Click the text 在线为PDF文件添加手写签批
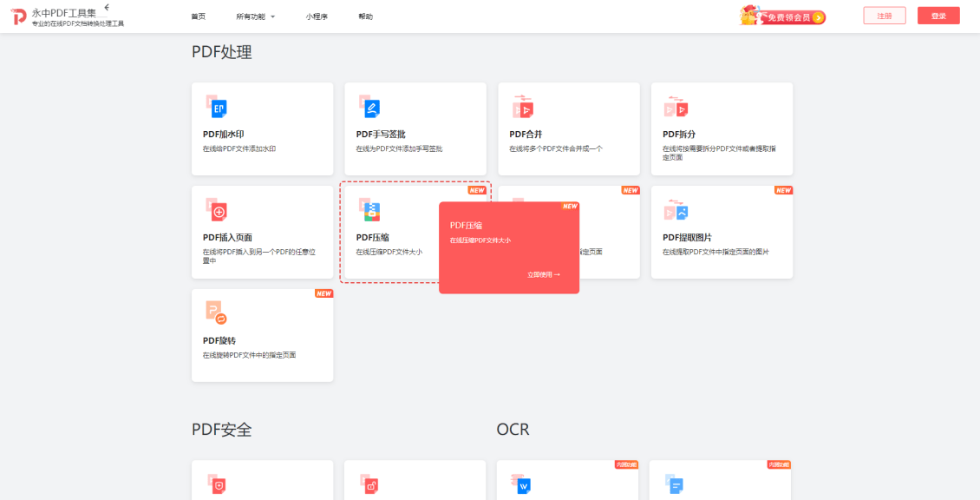Image resolution: width=980 pixels, height=500 pixels. coord(399,149)
